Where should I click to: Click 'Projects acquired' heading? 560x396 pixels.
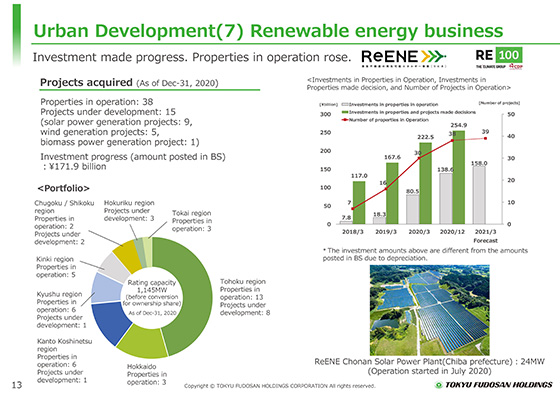pyautogui.click(x=86, y=82)
